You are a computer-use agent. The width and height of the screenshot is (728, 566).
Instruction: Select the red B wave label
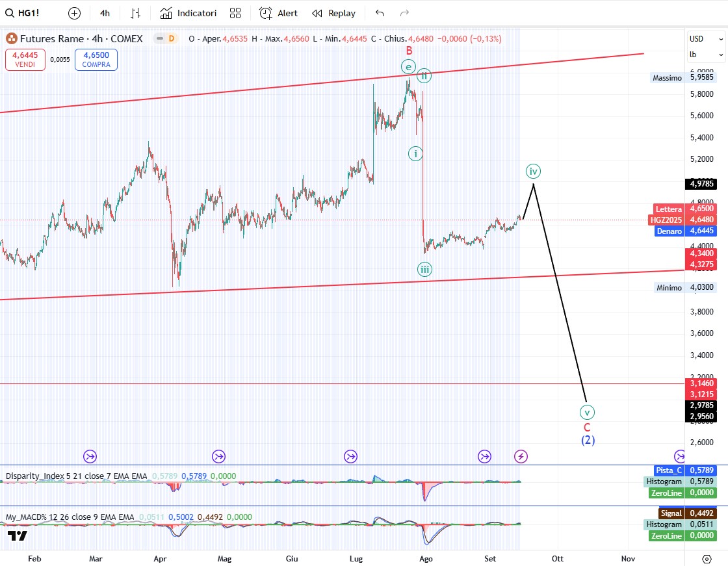[x=409, y=51]
